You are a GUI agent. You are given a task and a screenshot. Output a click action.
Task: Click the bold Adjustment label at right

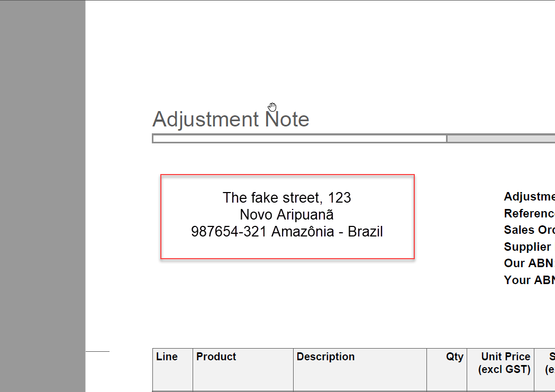click(x=529, y=196)
